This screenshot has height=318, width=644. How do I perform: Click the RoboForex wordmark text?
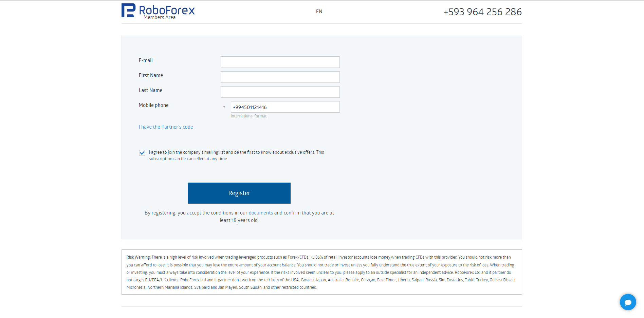click(167, 10)
